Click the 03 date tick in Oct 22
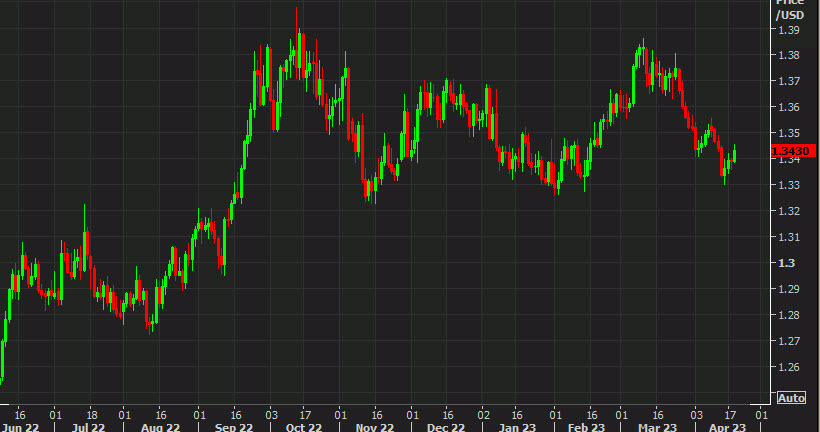Viewport: 820px width, 432px height. [271, 415]
